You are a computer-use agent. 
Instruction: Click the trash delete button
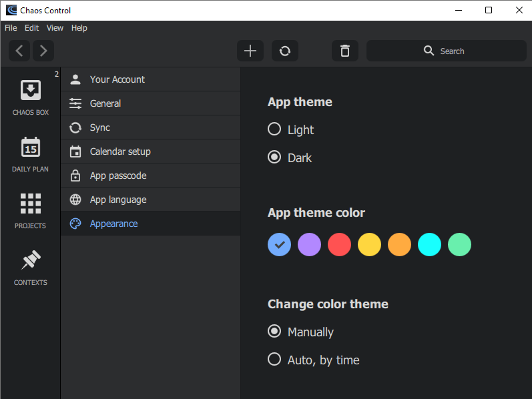click(x=345, y=51)
